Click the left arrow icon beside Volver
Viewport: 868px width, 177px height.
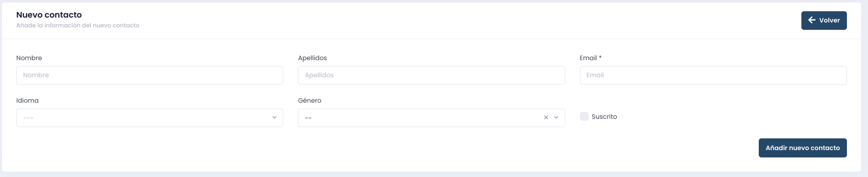[x=812, y=20]
